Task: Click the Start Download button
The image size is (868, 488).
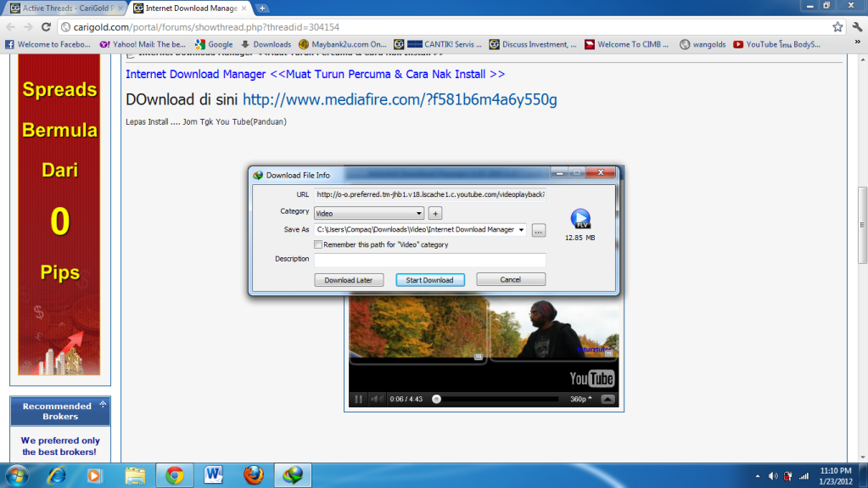Action: point(429,280)
